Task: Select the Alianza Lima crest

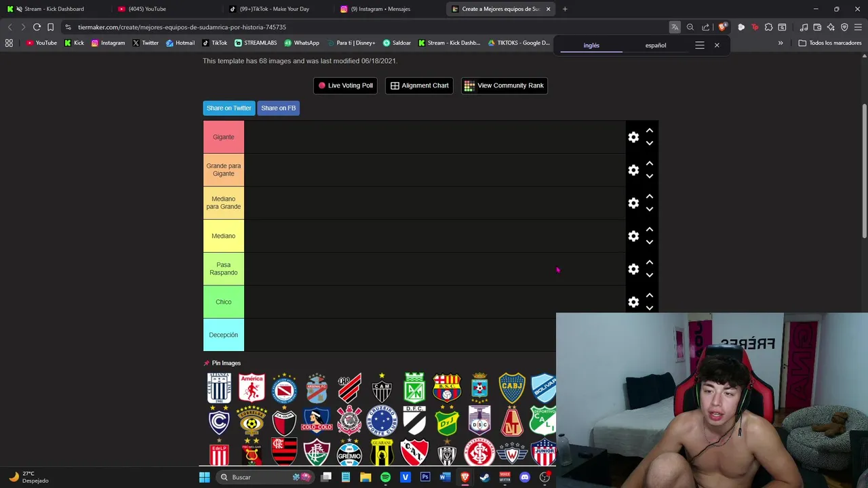Action: point(219,388)
